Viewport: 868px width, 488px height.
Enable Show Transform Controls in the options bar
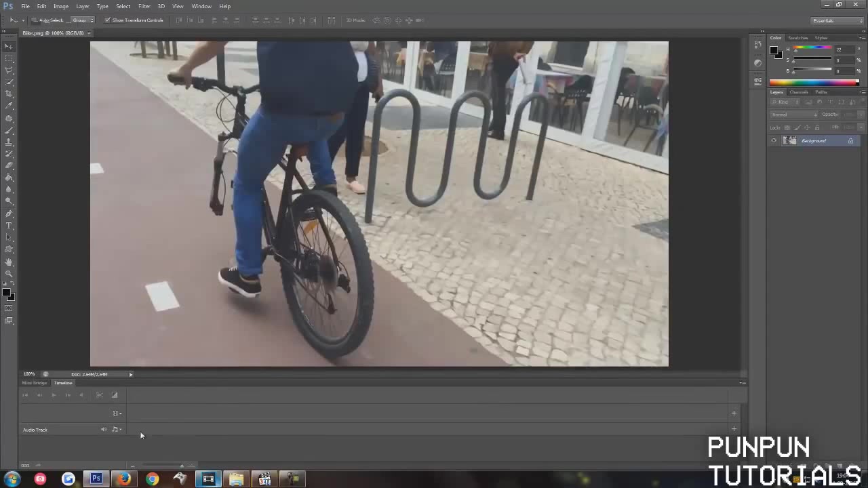108,20
